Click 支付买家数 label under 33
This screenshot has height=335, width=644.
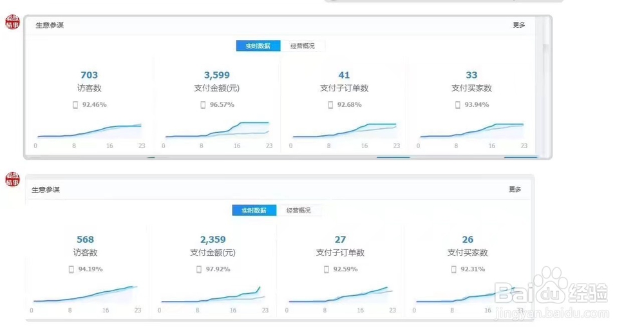471,88
